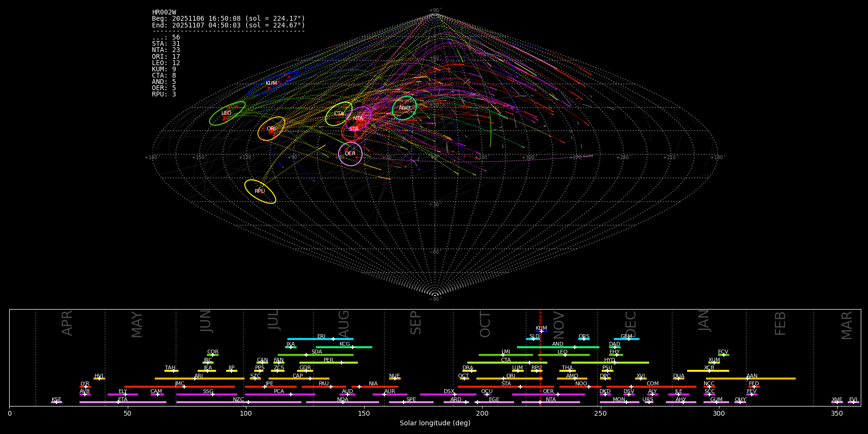
Task: Click the JUN month label
Action: 206,321
